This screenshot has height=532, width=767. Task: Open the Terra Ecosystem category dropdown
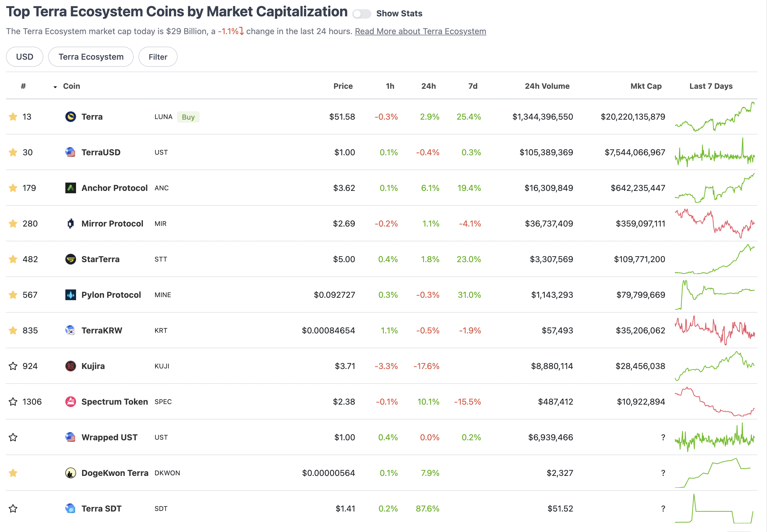pyautogui.click(x=91, y=57)
